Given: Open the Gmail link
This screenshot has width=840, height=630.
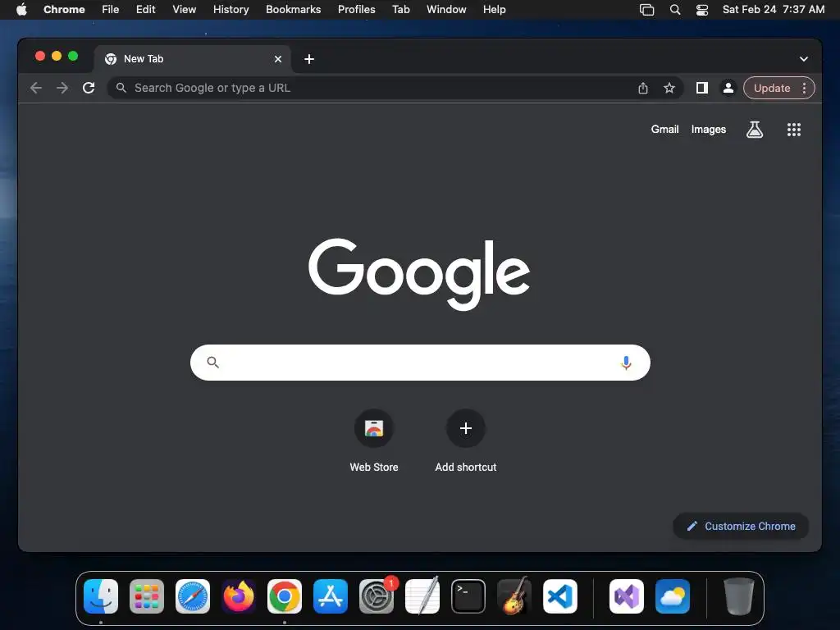Looking at the screenshot, I should click(x=664, y=129).
